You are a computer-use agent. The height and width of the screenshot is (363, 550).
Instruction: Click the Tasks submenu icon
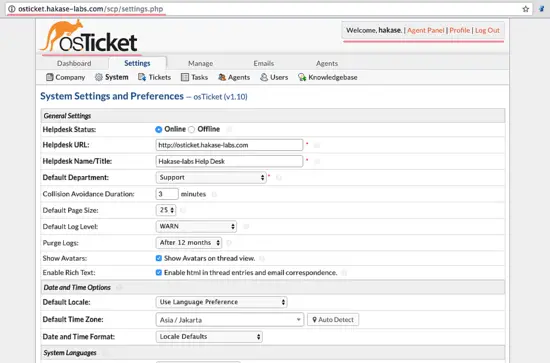pyautogui.click(x=185, y=77)
